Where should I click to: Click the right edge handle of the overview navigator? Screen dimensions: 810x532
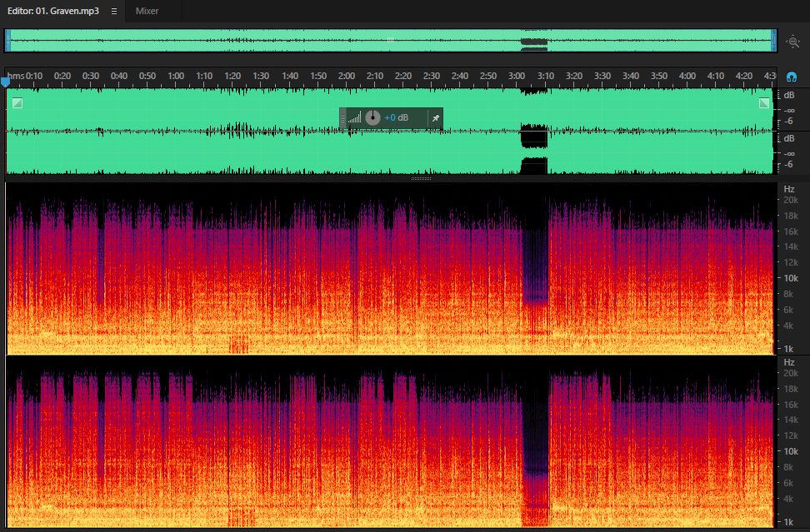(774, 41)
